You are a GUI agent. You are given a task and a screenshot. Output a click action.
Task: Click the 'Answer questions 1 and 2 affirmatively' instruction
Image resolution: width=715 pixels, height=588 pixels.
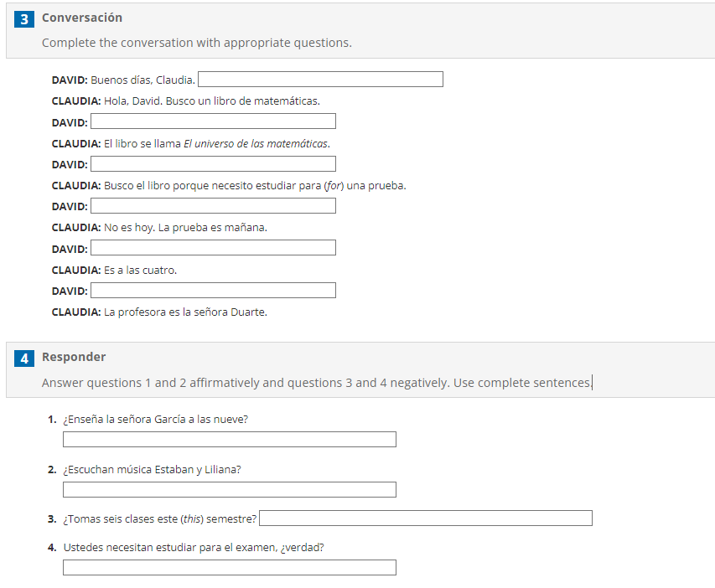coord(317,383)
